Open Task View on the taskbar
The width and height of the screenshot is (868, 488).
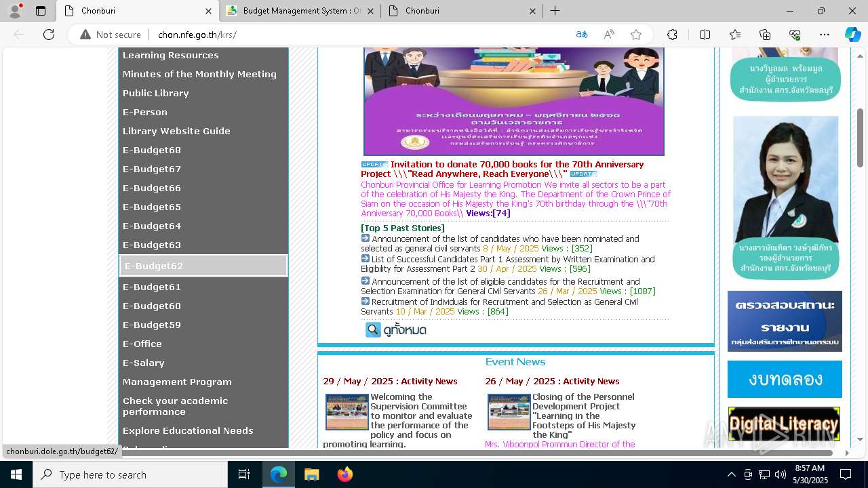[244, 474]
